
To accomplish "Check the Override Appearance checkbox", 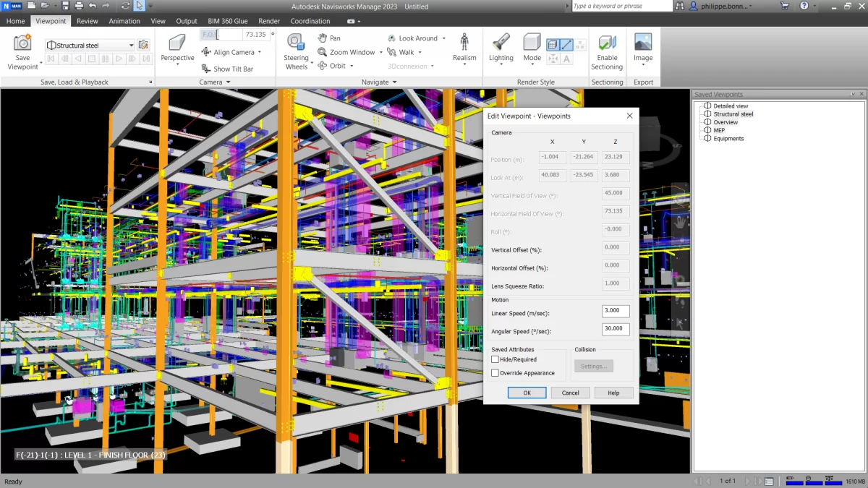I will [x=495, y=373].
